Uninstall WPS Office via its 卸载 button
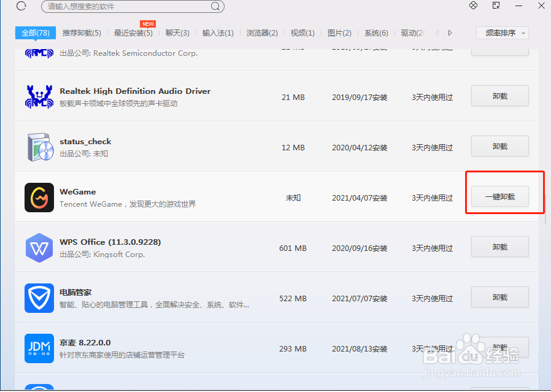Screen dimensions: 551x392 click(x=499, y=247)
